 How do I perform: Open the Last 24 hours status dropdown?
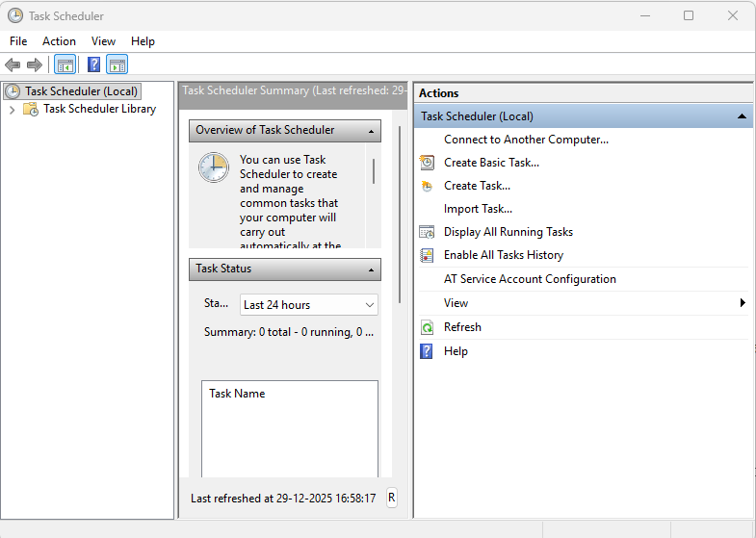pyautogui.click(x=308, y=305)
